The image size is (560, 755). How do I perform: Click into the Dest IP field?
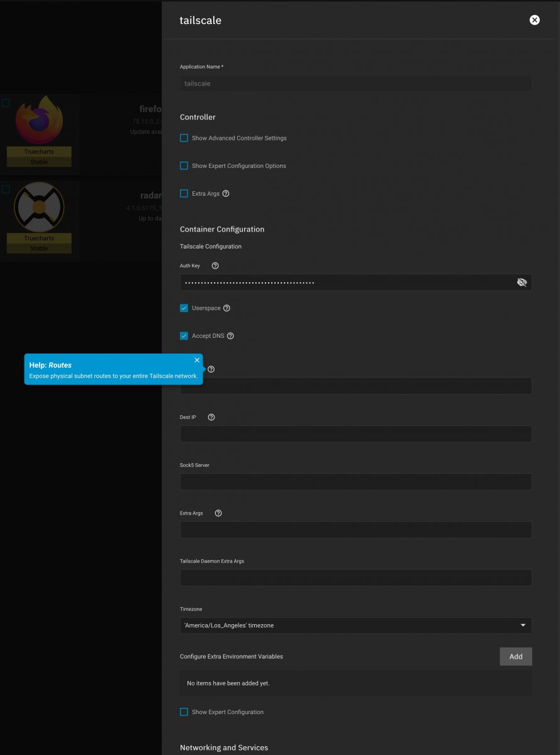[356, 433]
